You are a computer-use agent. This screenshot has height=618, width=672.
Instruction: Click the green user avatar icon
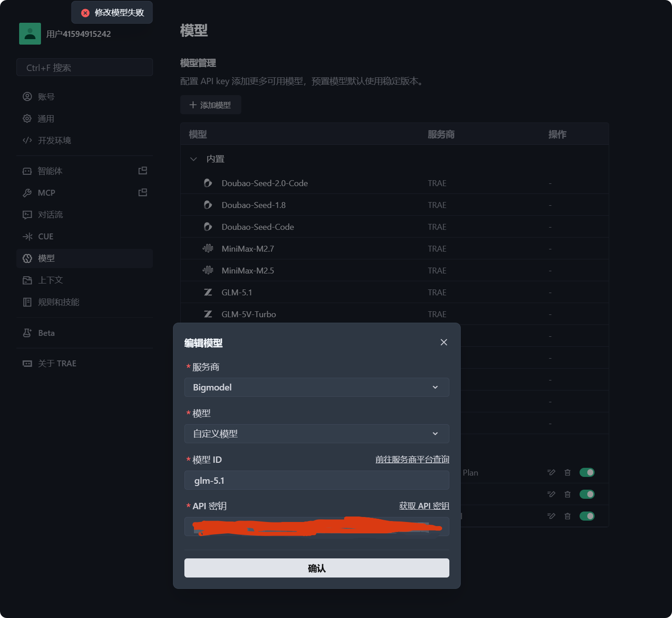click(30, 34)
